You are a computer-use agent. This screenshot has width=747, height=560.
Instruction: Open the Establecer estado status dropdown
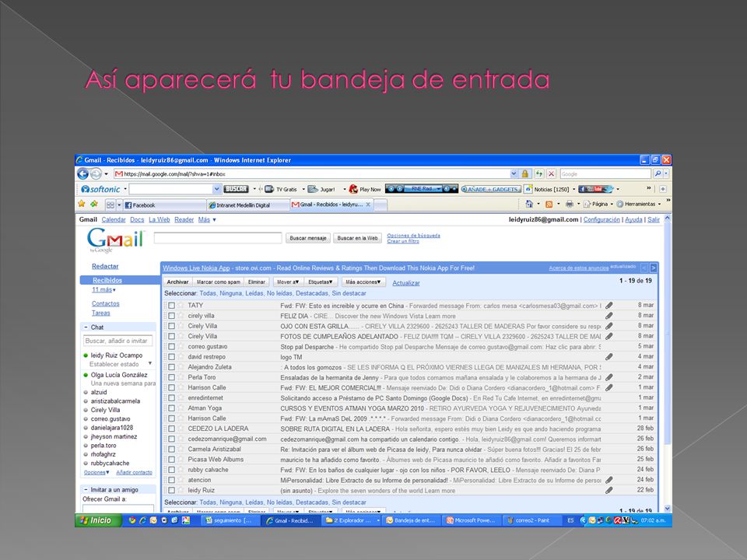[150, 364]
